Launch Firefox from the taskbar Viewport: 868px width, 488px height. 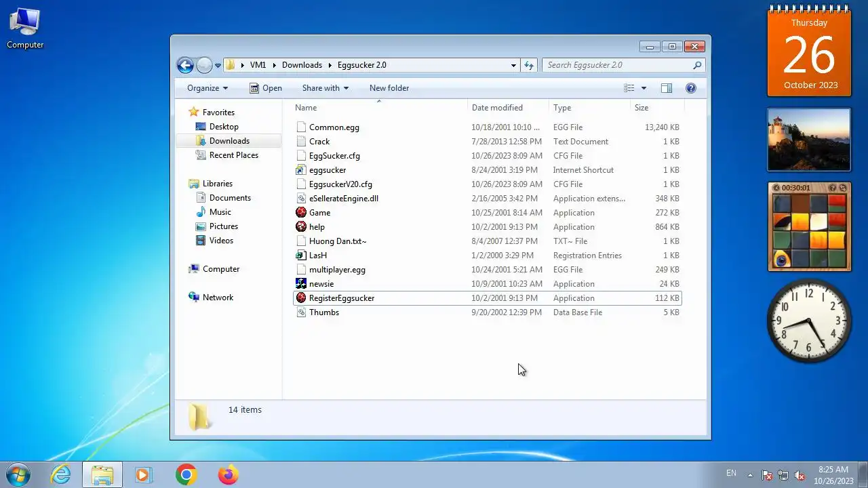[x=228, y=474]
